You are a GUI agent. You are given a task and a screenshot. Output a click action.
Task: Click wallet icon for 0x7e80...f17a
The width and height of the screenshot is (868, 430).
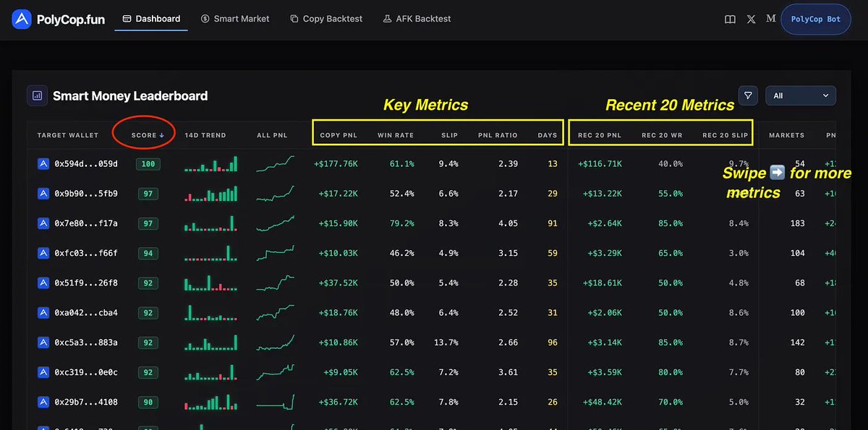[43, 223]
